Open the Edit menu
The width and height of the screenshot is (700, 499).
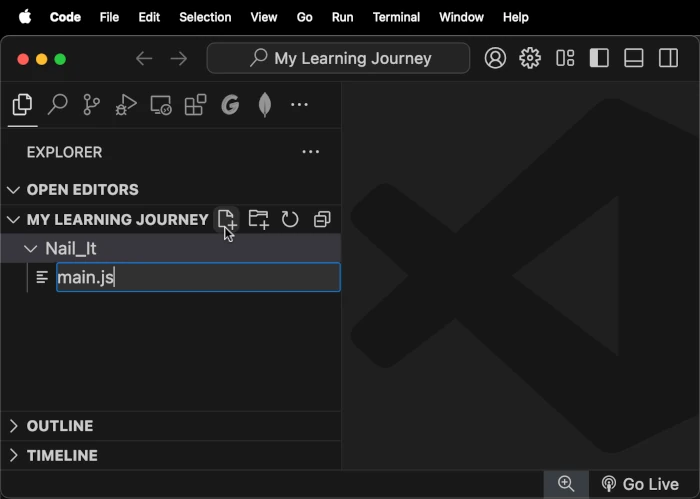pyautogui.click(x=149, y=17)
